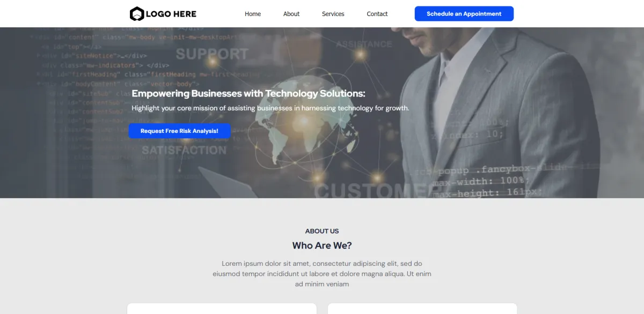Click the hexagon logo icon
The width and height of the screenshot is (644, 314).
coord(137,14)
